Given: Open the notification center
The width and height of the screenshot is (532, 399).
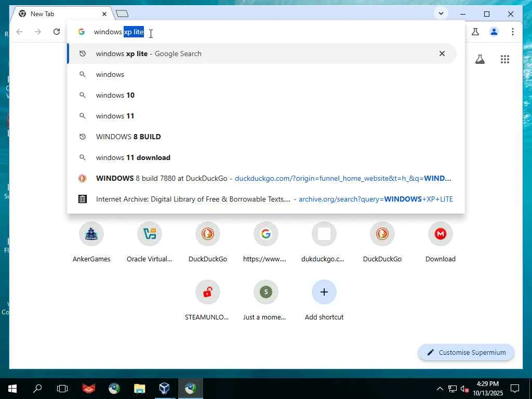Looking at the screenshot, I should point(515,389).
